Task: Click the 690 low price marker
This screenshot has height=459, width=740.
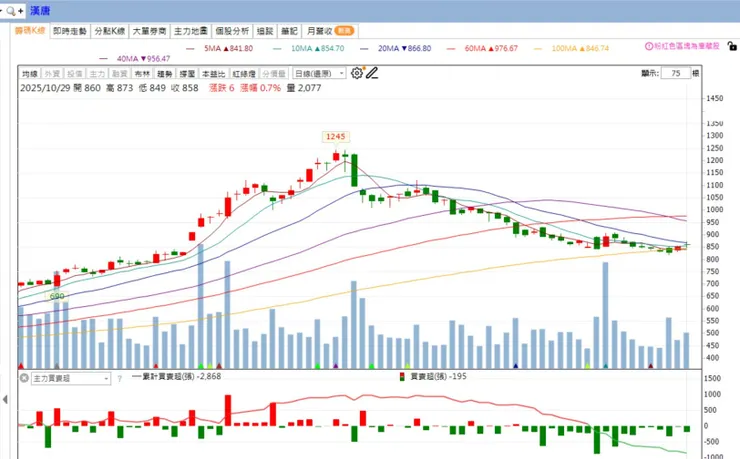Action: point(57,296)
